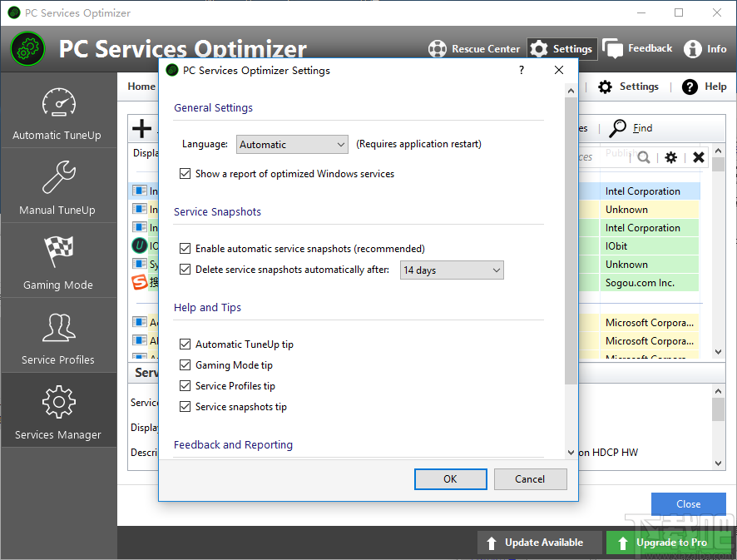Confirm settings by clicking OK
737x560 pixels.
click(450, 479)
